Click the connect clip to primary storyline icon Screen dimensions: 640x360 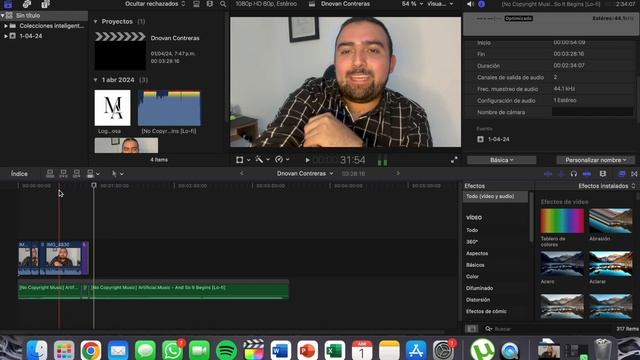tap(50, 174)
